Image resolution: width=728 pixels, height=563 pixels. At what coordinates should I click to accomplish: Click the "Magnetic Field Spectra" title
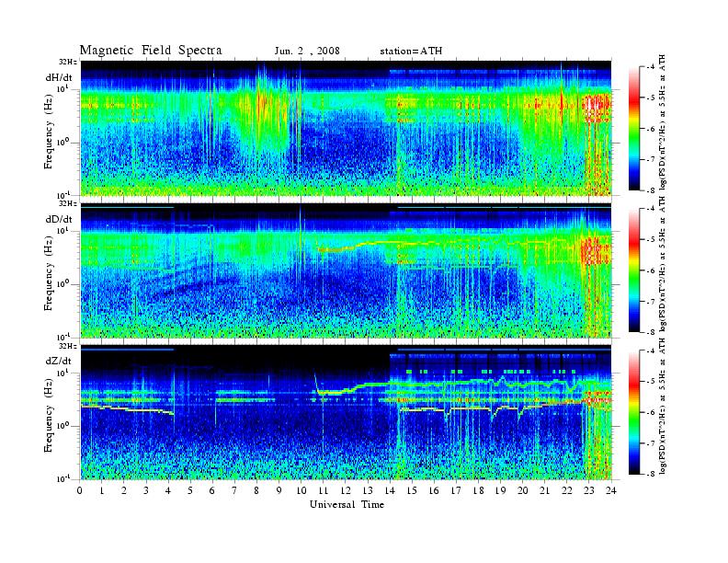point(151,51)
